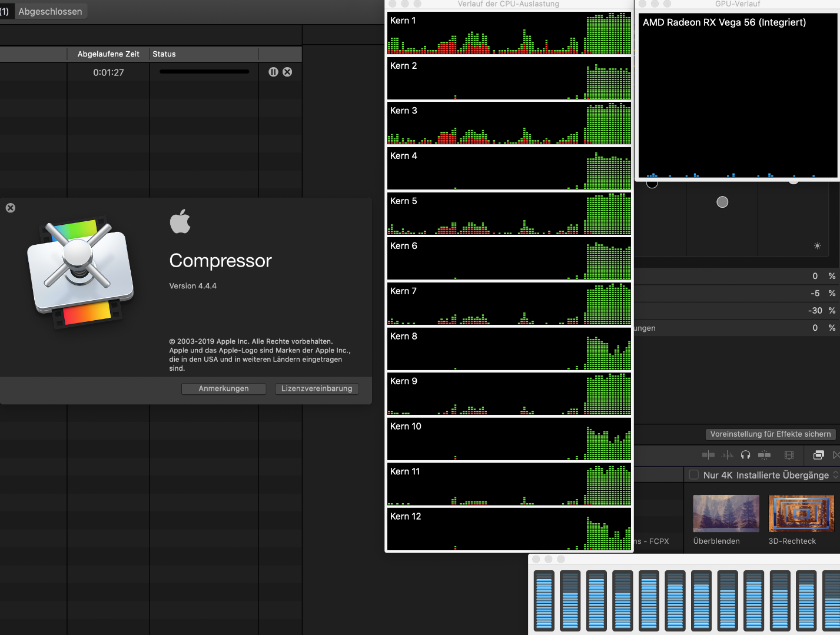Toggle audio skimming waveform icon
Image resolution: width=840 pixels, height=635 pixels.
click(x=728, y=455)
